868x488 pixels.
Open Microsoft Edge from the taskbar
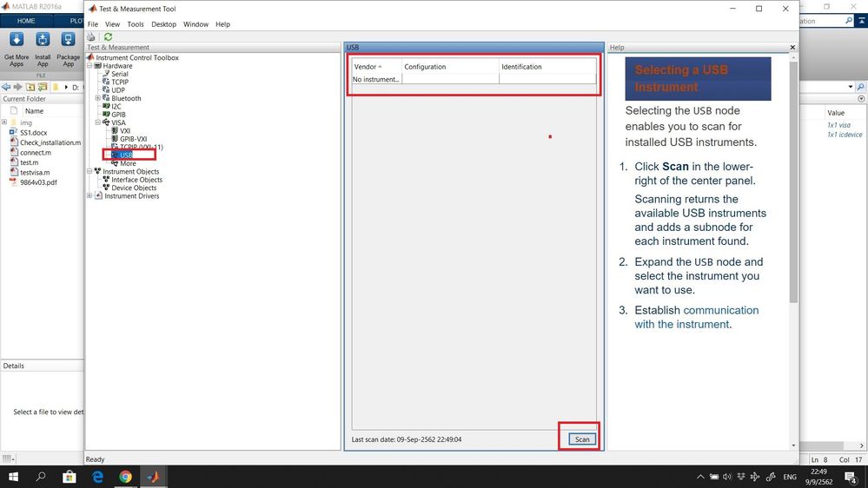[x=97, y=477]
